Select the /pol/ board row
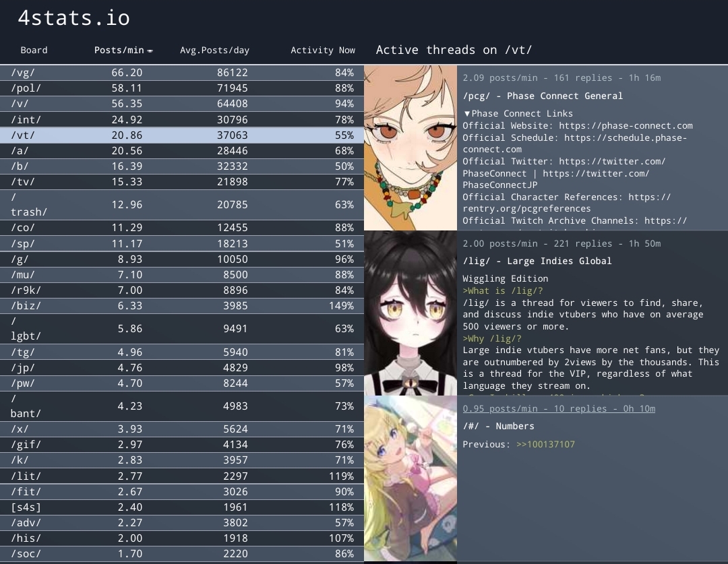Screen dimensions: 728x564 [182, 88]
